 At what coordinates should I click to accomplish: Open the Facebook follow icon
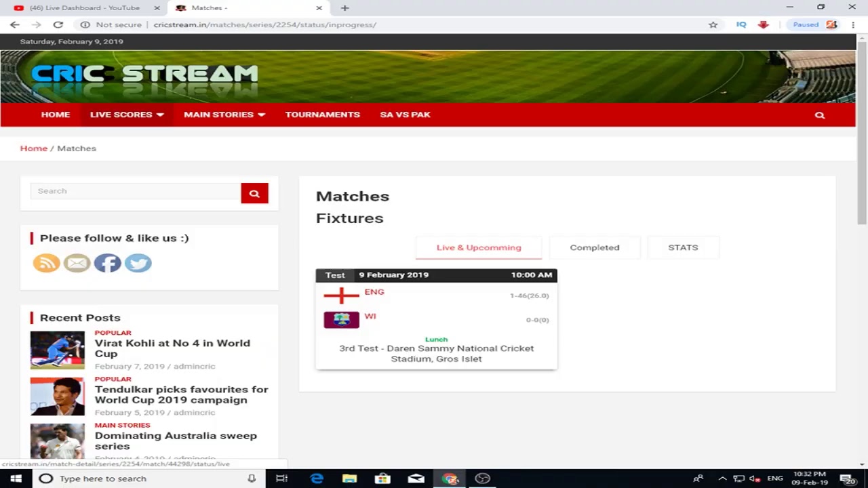pyautogui.click(x=107, y=262)
